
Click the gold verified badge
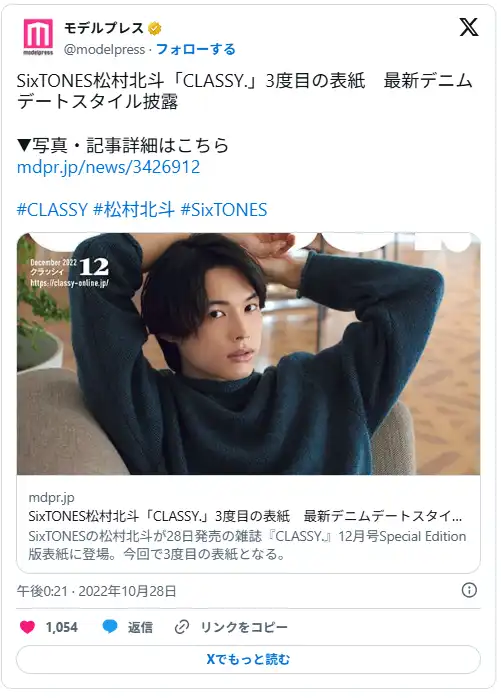click(155, 28)
